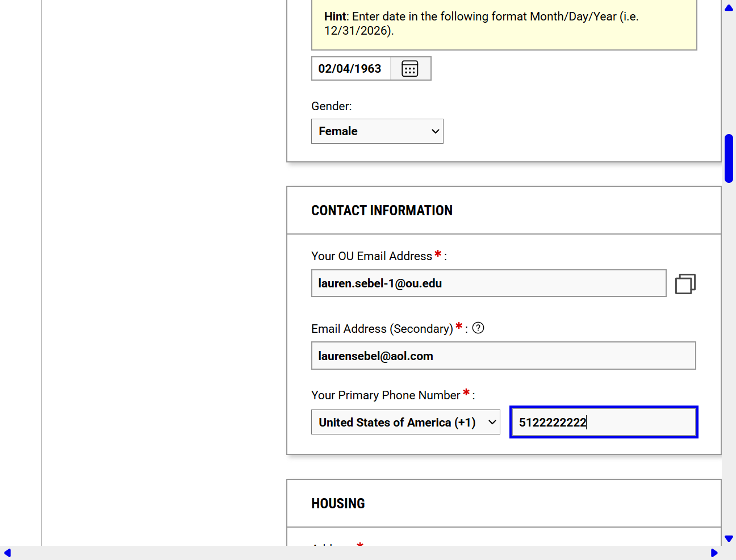Click the 'Email Address (Secondary)' label
This screenshot has height=560, width=736.
click(x=382, y=329)
